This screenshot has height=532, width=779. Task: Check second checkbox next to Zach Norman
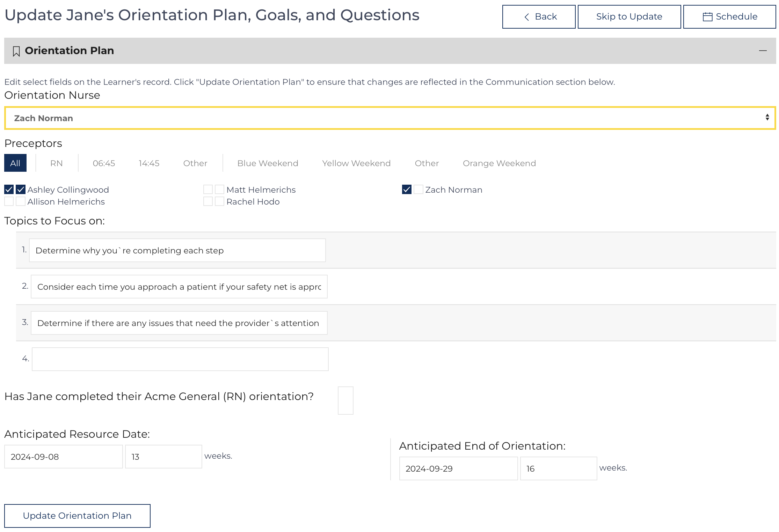point(418,190)
